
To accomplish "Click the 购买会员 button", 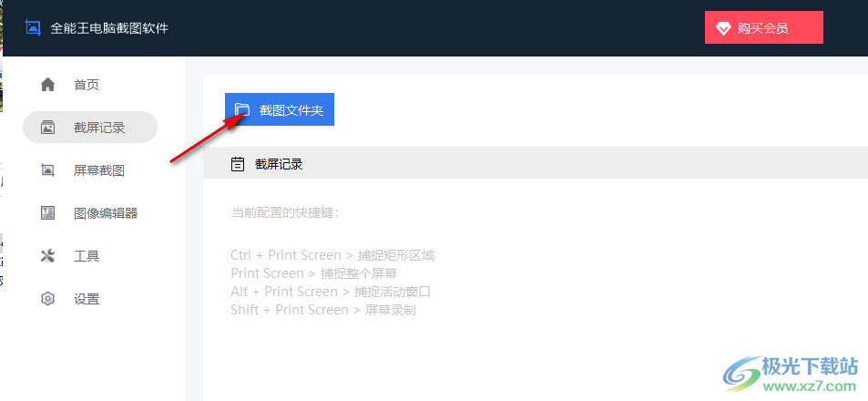I will click(x=764, y=27).
